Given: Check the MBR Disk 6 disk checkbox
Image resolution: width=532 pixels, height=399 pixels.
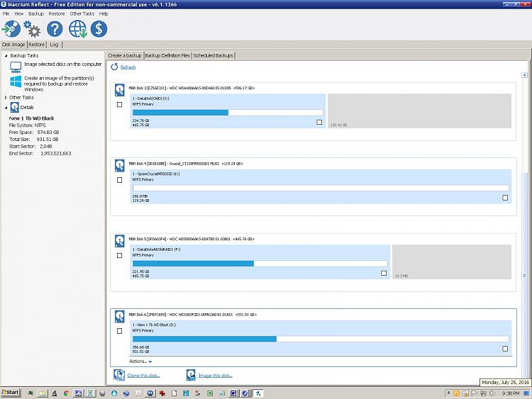Looking at the screenshot, I should click(x=119, y=331).
